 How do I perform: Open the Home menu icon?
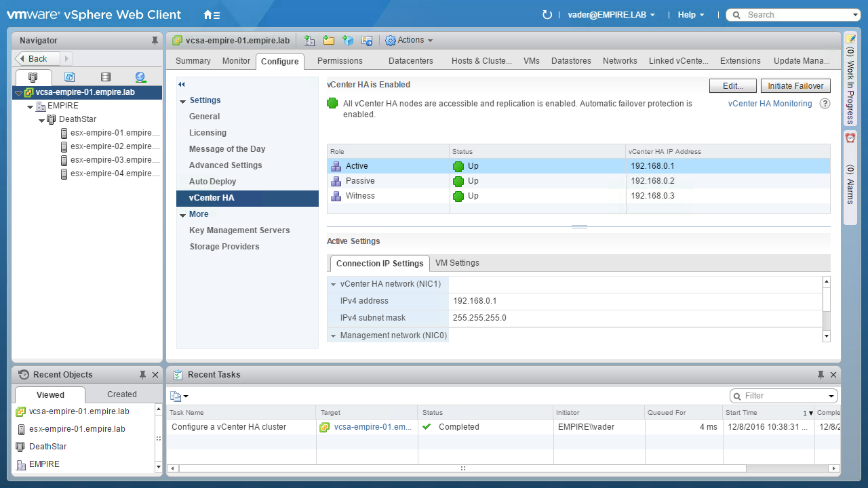(x=212, y=15)
